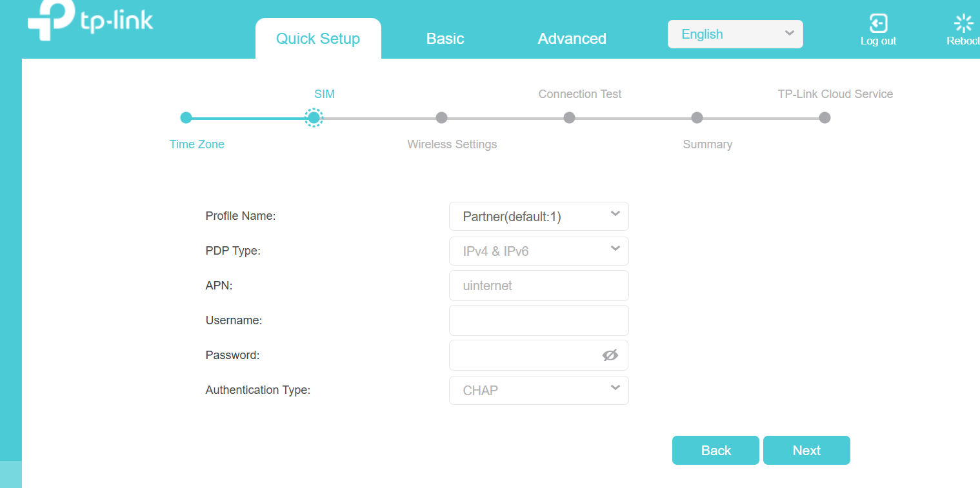The height and width of the screenshot is (488, 980).
Task: Expand the PDP Type dropdown
Action: pyautogui.click(x=539, y=251)
